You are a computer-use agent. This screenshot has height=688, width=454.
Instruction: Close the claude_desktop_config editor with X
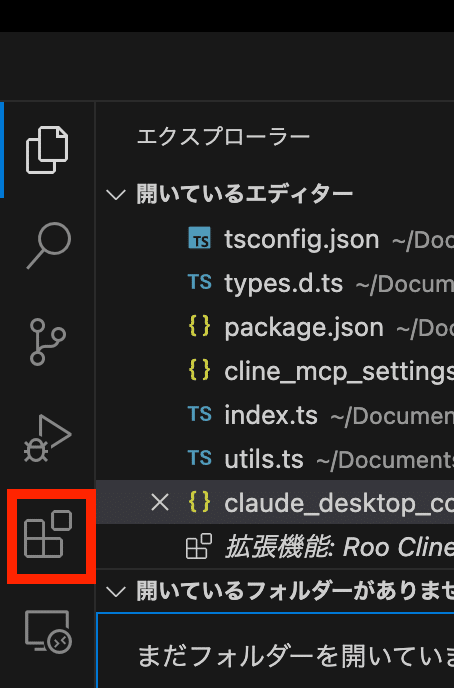coord(160,502)
